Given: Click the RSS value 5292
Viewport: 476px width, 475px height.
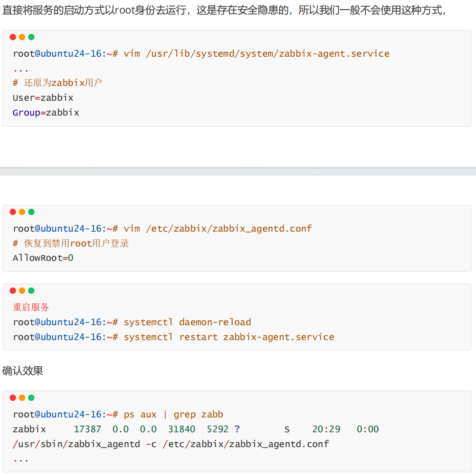Looking at the screenshot, I should pyautogui.click(x=217, y=429).
